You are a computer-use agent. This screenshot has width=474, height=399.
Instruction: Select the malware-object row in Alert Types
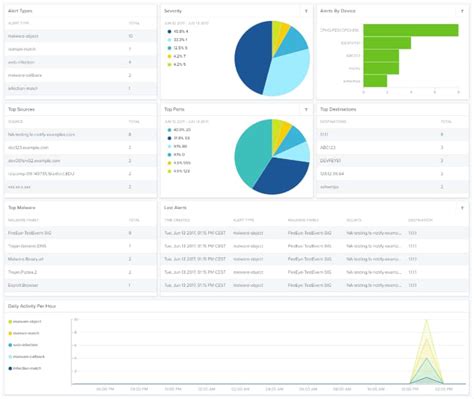coord(80,36)
